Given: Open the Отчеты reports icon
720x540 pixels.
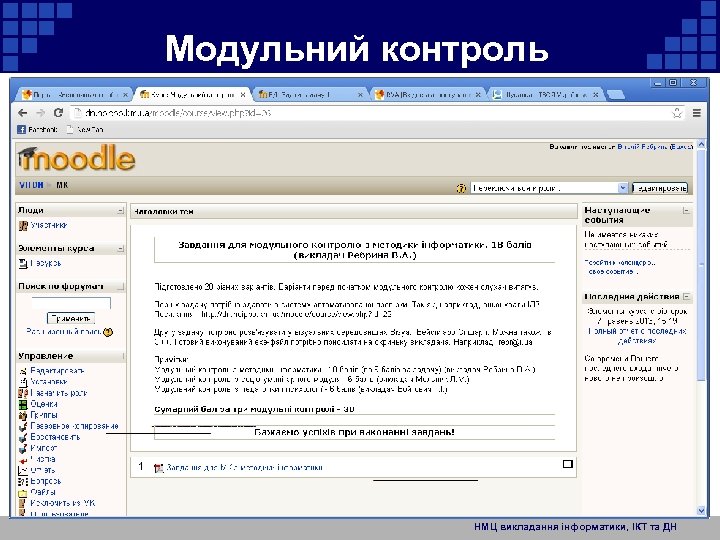Looking at the screenshot, I should point(23,470).
